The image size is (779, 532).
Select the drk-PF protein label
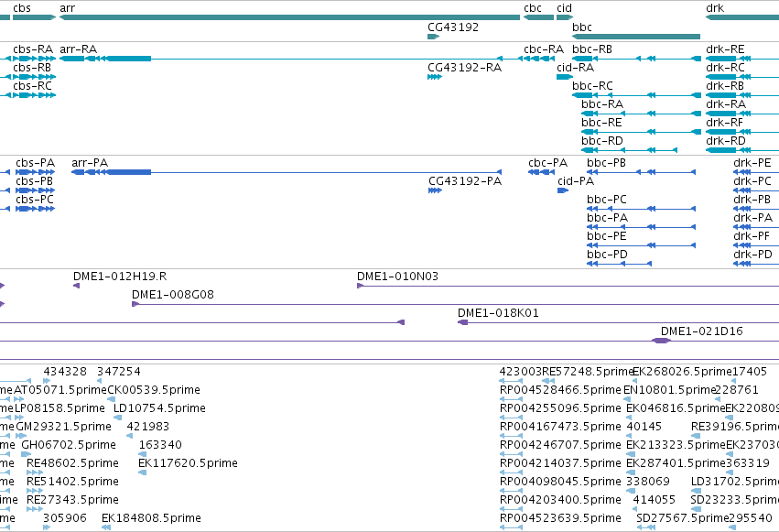pyautogui.click(x=752, y=236)
